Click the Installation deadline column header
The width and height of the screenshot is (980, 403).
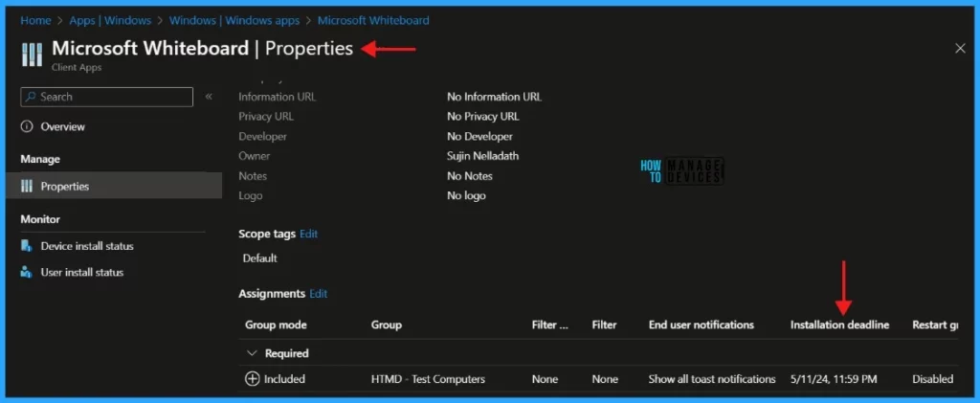839,325
